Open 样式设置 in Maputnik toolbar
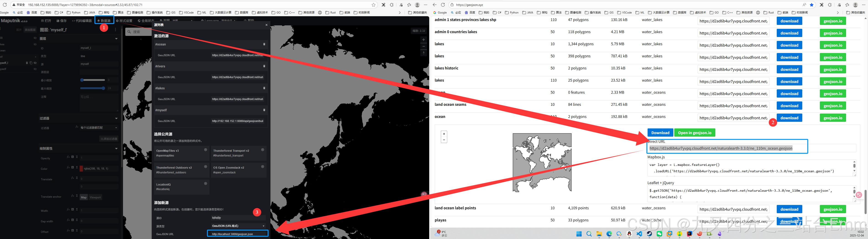This screenshot has width=868, height=239. coord(124,21)
